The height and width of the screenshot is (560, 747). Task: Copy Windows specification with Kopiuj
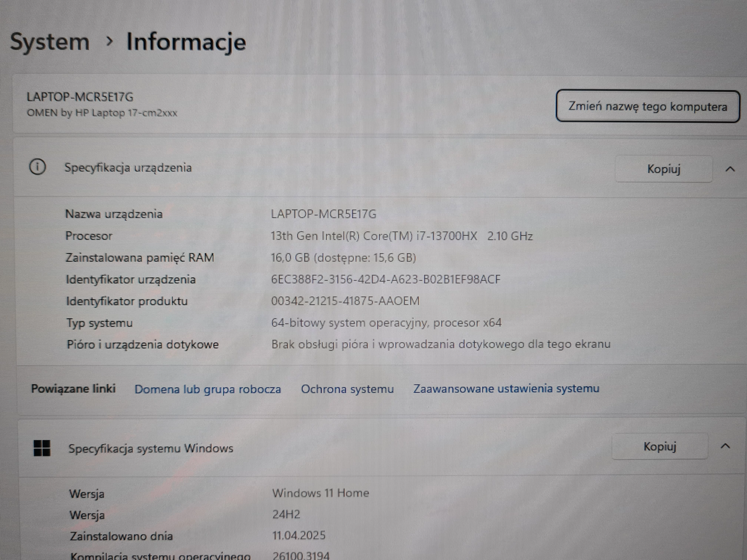click(660, 447)
